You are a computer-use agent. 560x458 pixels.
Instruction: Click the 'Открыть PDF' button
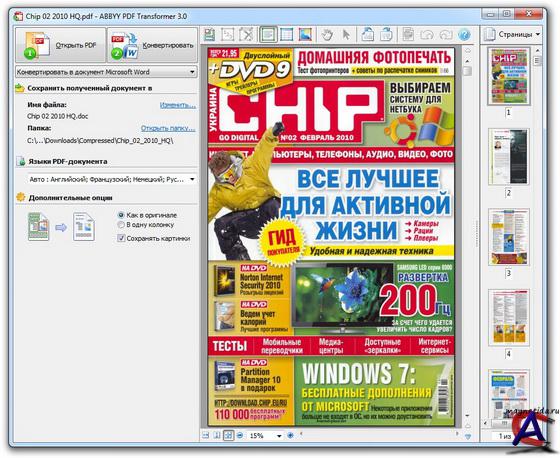(60, 45)
